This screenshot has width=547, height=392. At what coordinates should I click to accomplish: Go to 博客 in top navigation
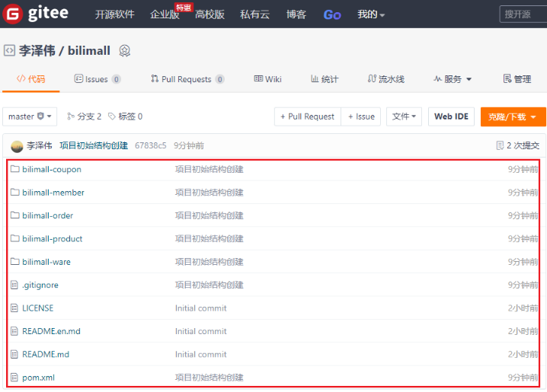[x=296, y=14]
